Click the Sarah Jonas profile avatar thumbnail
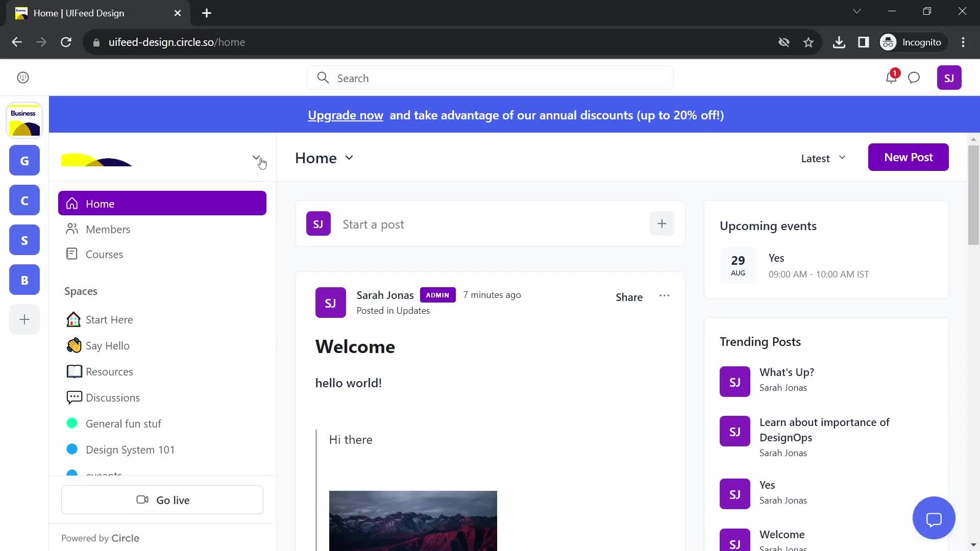Screen dimensions: 980x551 pos(330,302)
